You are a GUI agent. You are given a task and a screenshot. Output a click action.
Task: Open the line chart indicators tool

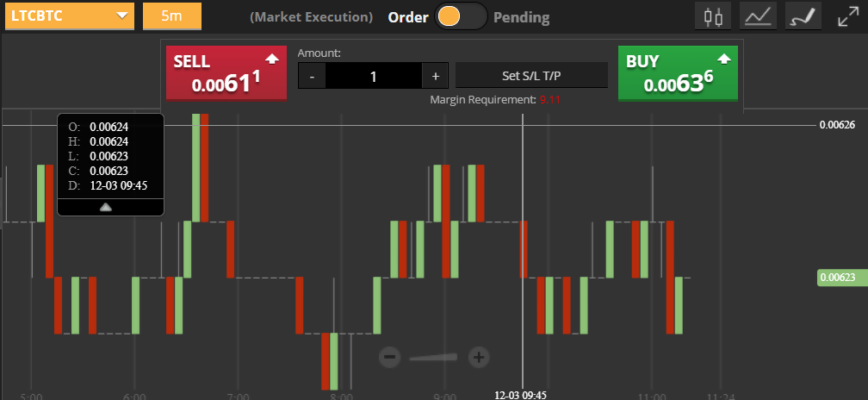tap(758, 16)
